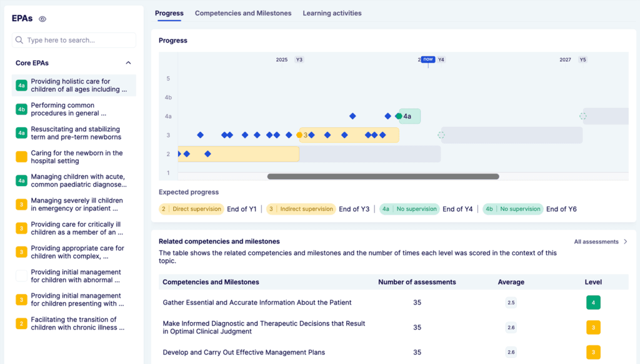Click the green Level 4 badge for "Gather Essential Information"
This screenshot has height=364, width=640.
coord(592,302)
